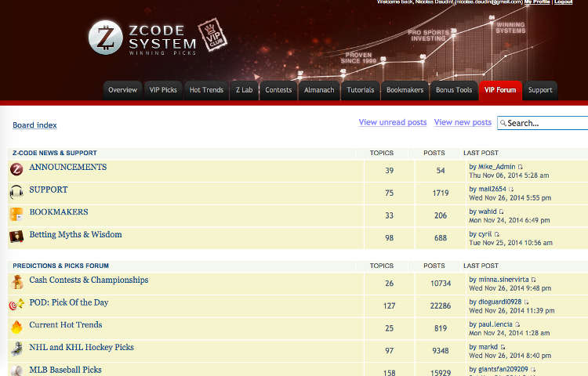Open Betting Myths & Wisdom forum
The image size is (588, 376).
pos(75,234)
